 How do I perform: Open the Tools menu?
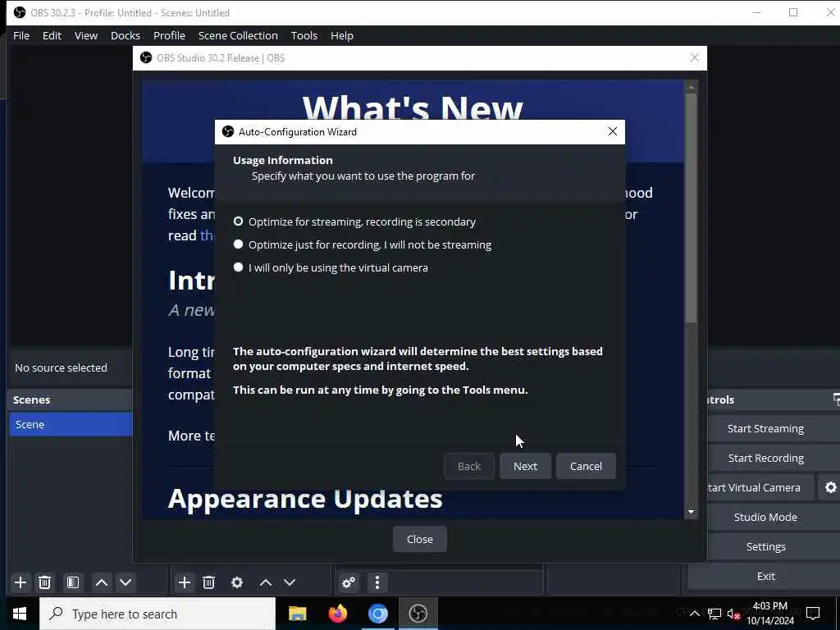(x=304, y=35)
